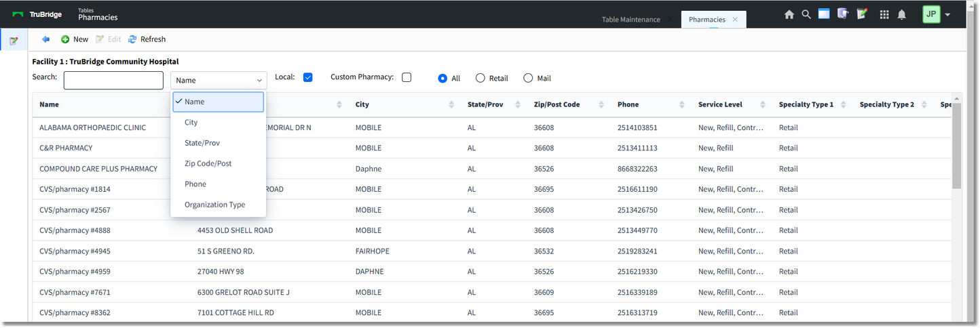Choose Organization Type in the dropdown list
The width and height of the screenshot is (980, 328).
[x=218, y=205]
